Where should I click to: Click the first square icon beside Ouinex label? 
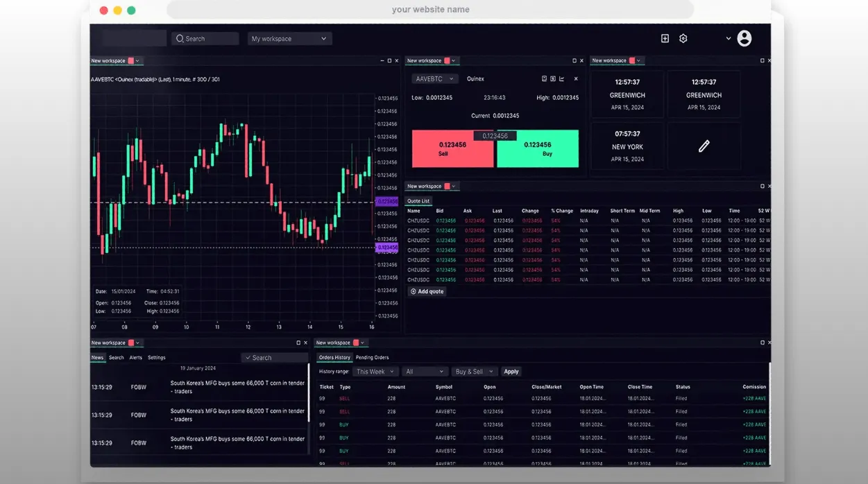tap(544, 79)
